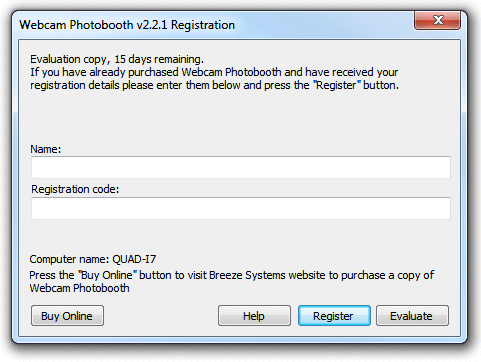Click the "Evaluation copy" notice text
481x362 pixels.
pyautogui.click(x=69, y=59)
